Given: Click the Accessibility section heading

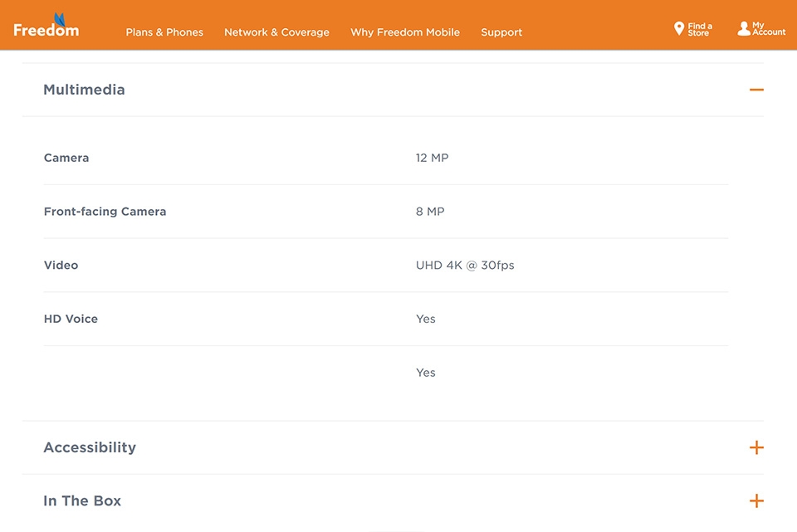Looking at the screenshot, I should pyautogui.click(x=90, y=447).
